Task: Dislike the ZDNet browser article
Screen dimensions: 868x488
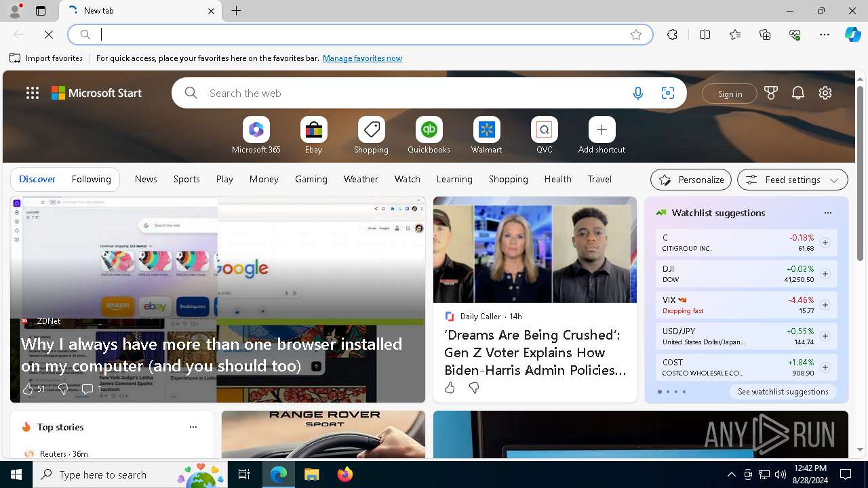Action: click(62, 389)
